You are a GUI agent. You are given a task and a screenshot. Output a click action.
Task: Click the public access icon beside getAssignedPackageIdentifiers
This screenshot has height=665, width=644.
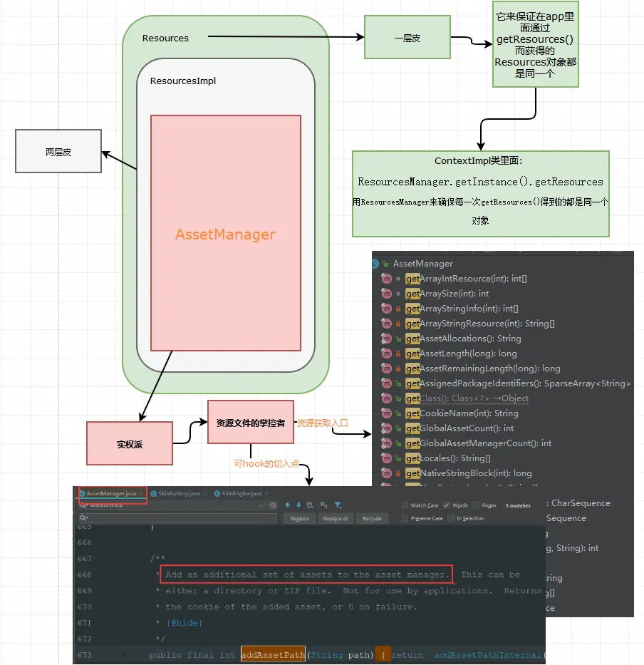[398, 383]
